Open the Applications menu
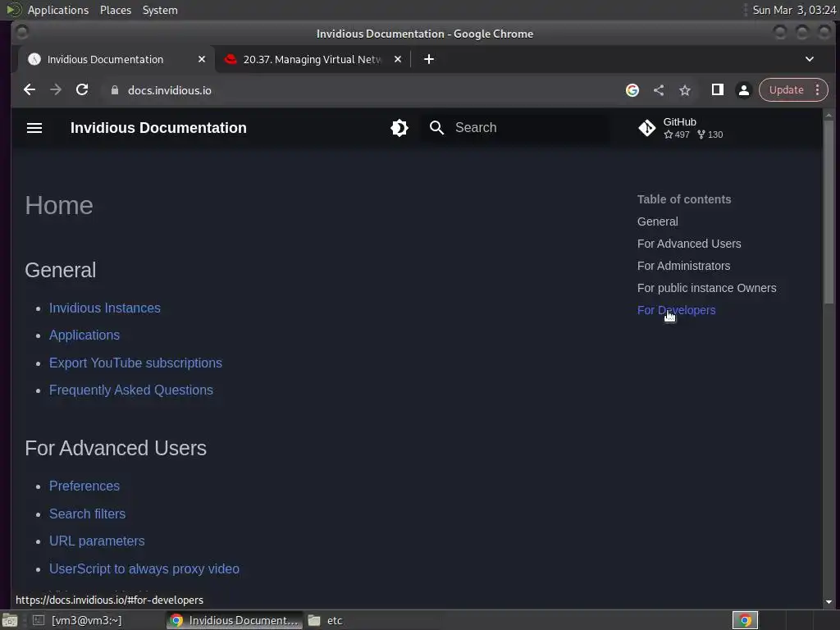The width and height of the screenshot is (840, 630). coord(58,10)
